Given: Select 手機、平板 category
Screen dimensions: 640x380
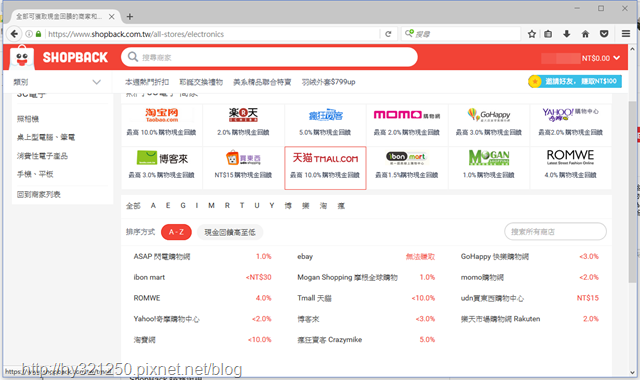Looking at the screenshot, I should pyautogui.click(x=35, y=174).
